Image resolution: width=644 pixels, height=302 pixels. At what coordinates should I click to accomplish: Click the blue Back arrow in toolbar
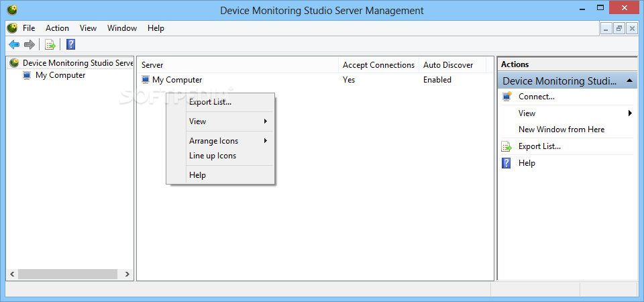[14, 44]
